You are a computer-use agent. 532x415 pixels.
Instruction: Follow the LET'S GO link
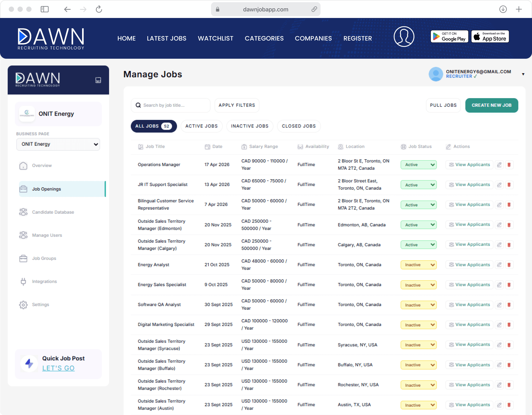pos(58,368)
